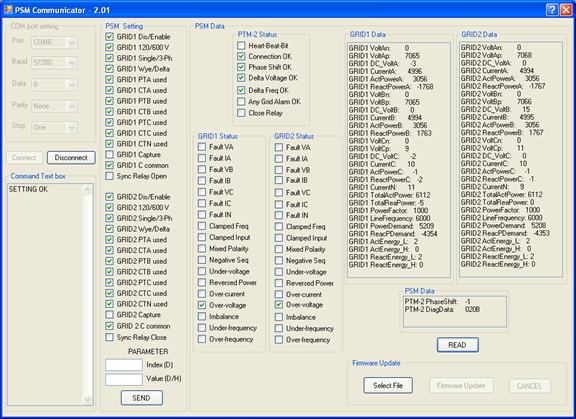Toggle the Close Relay checkbox
576x419 pixels.
pyautogui.click(x=241, y=113)
